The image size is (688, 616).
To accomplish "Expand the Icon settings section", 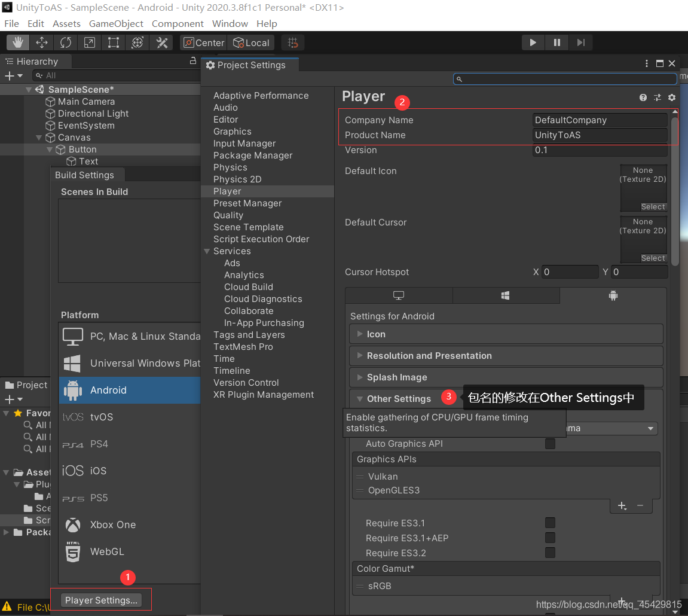I will (376, 334).
